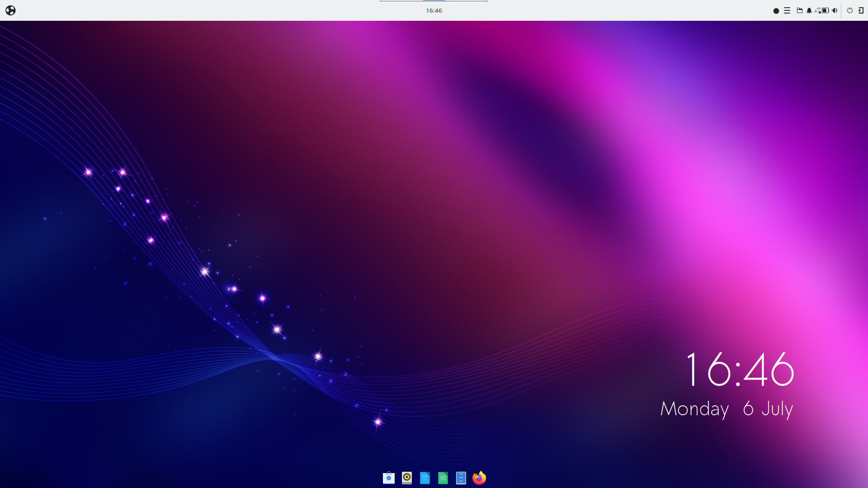The width and height of the screenshot is (868, 488).
Task: Select the Monday 6 July date text
Action: click(x=726, y=409)
